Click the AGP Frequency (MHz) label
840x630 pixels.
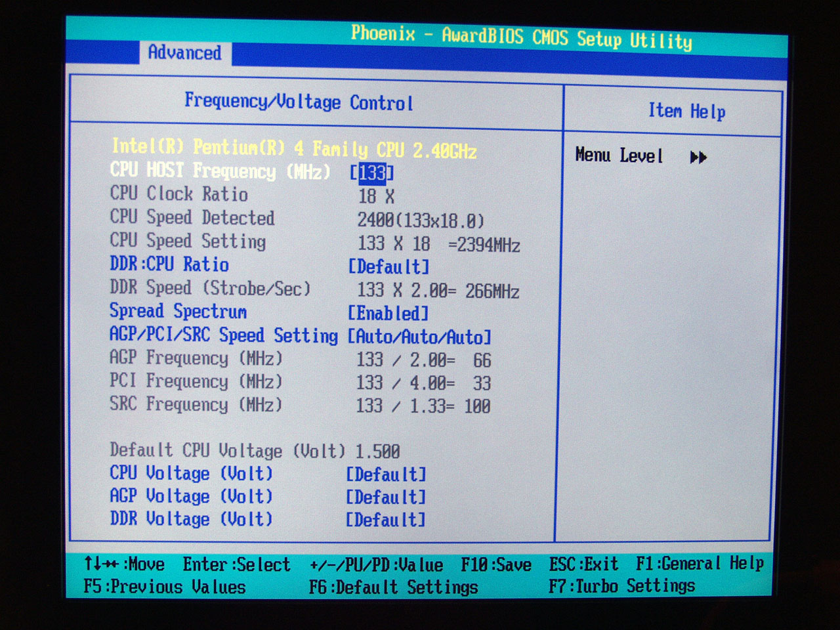(x=196, y=358)
